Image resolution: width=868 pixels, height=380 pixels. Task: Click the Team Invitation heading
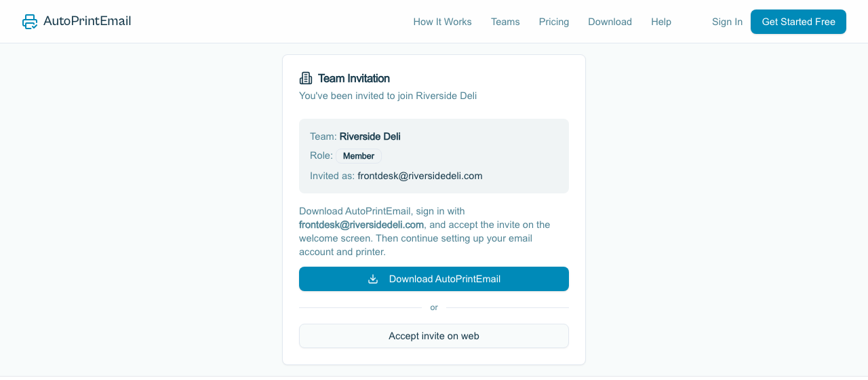click(x=354, y=78)
